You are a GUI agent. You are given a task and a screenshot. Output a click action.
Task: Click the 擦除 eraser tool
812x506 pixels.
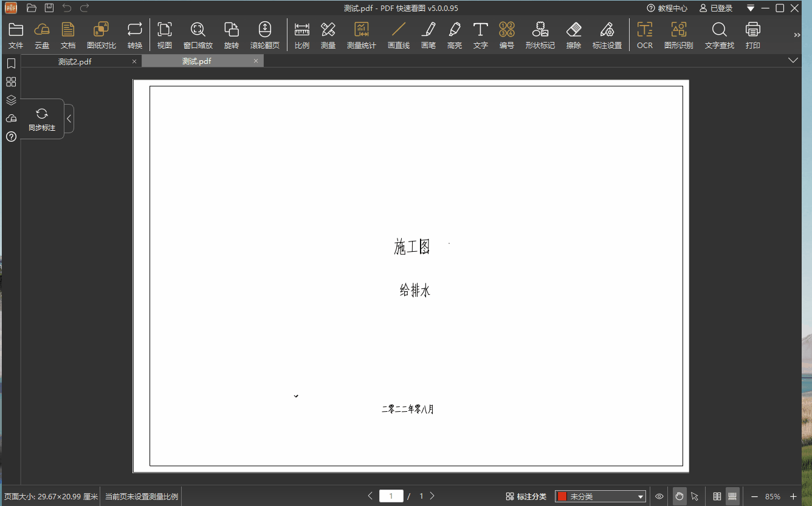(574, 35)
